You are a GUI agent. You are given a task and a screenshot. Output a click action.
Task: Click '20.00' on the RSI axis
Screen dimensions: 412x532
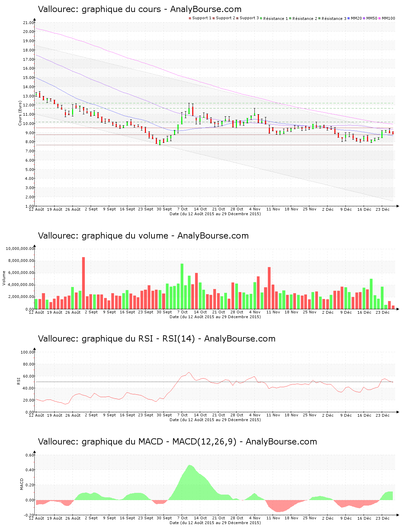28,400
